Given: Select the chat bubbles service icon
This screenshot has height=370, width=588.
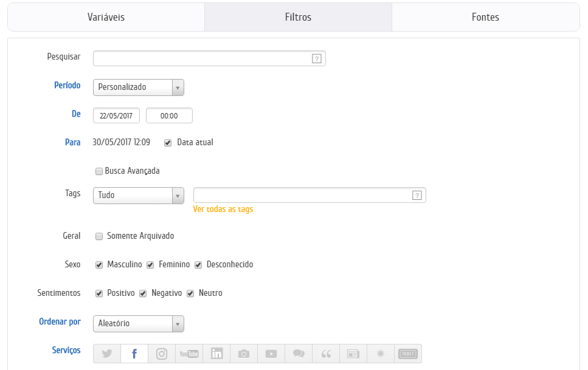Looking at the screenshot, I should point(299,354).
